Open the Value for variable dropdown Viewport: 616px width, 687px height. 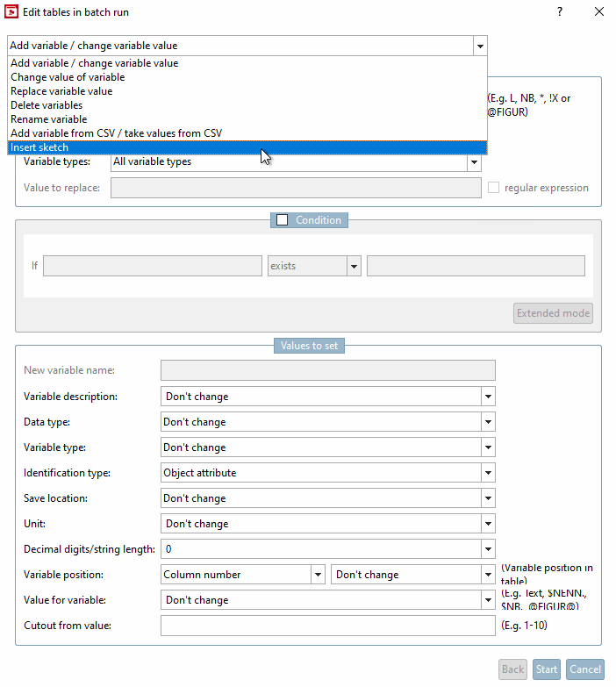click(x=488, y=600)
